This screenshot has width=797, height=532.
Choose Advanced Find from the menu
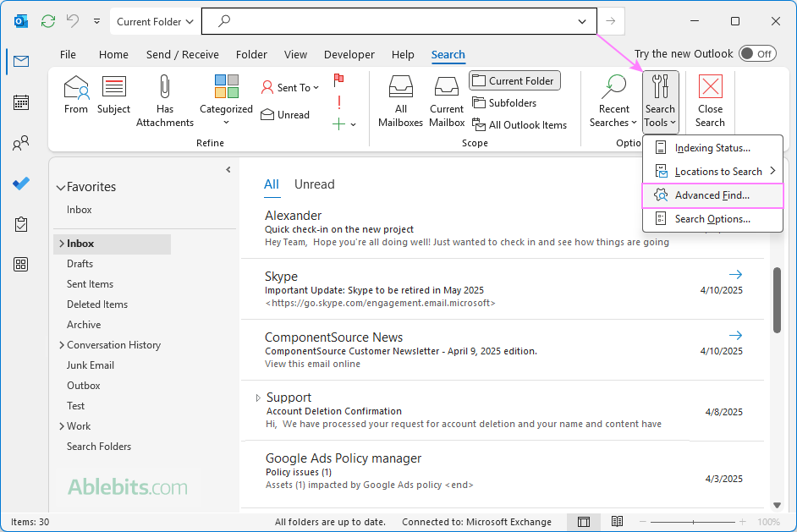(712, 195)
